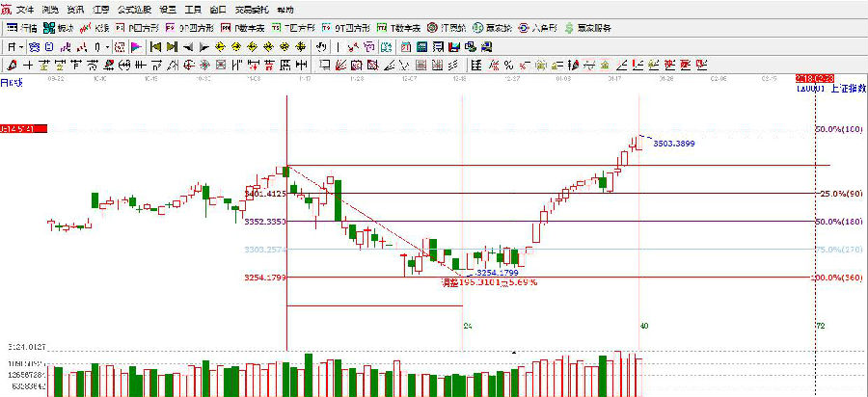The image size is (868, 397).
Task: Open the 板块 sector view
Action: [58, 28]
